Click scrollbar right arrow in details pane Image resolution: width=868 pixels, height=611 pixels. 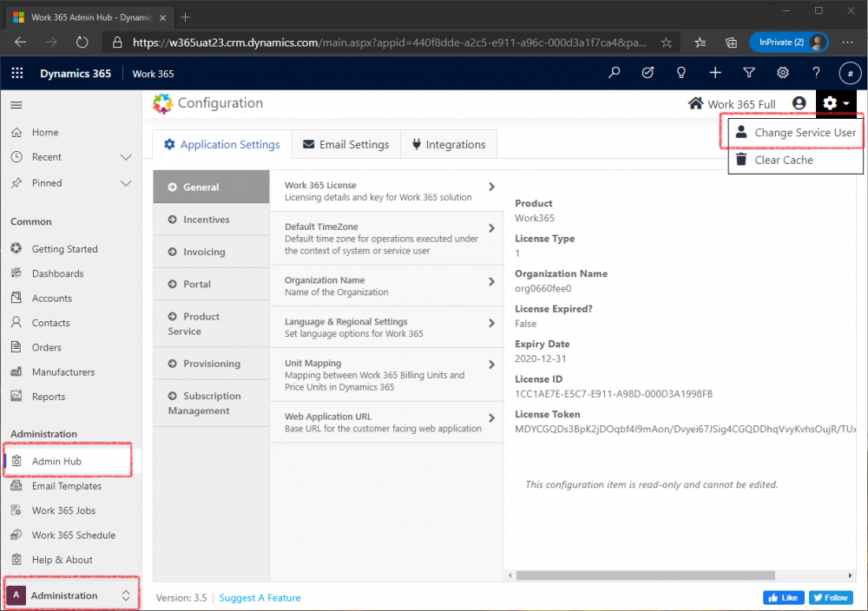tap(851, 575)
